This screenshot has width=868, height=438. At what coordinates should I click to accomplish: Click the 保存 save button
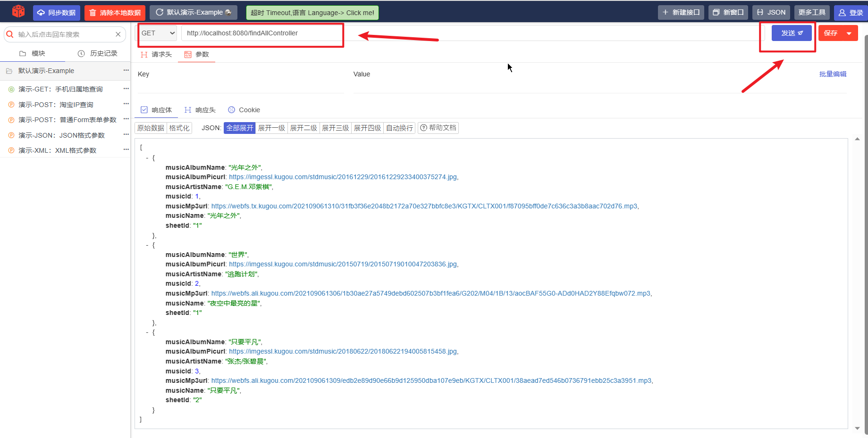(831, 33)
